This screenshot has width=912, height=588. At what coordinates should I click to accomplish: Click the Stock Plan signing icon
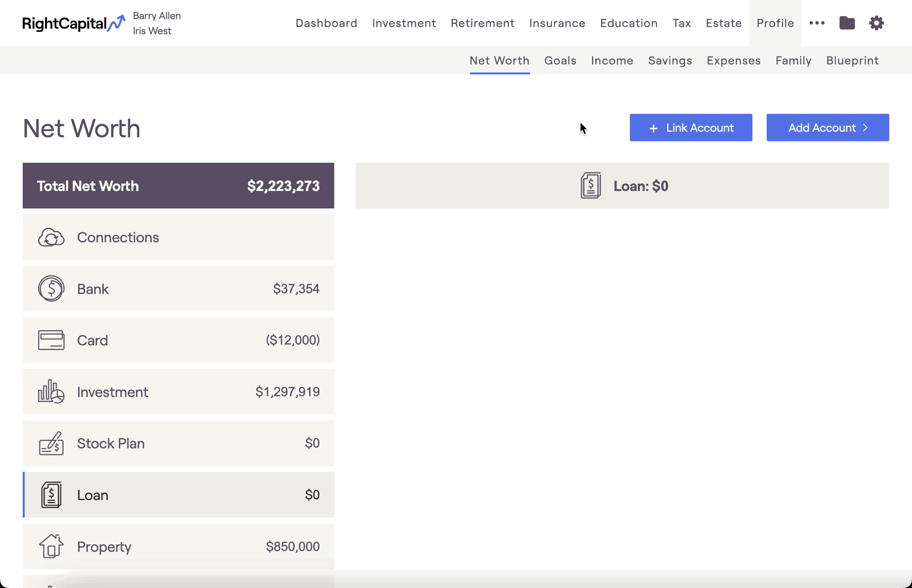coord(51,443)
